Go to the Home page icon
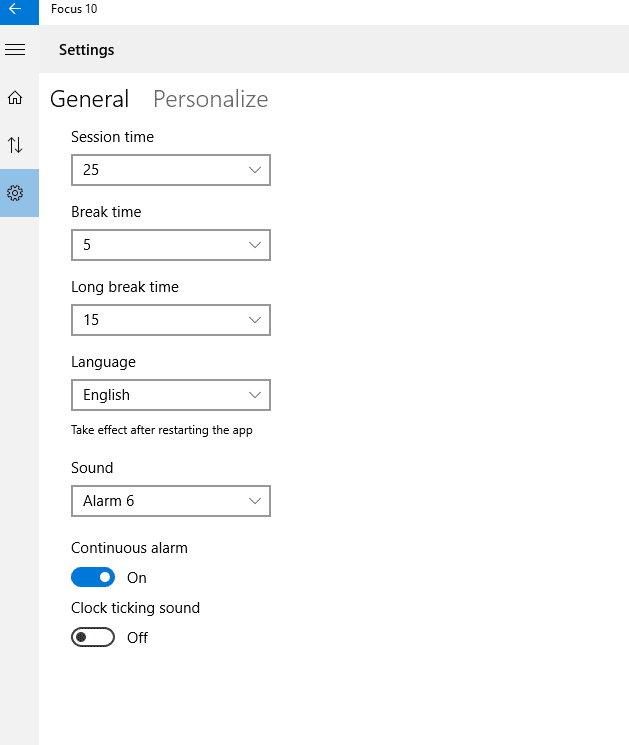 point(15,97)
